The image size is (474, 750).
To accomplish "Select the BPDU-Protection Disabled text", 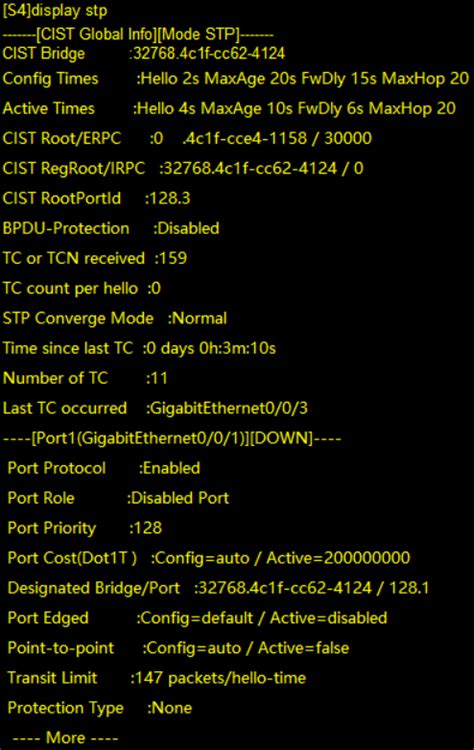I will pos(188,228).
